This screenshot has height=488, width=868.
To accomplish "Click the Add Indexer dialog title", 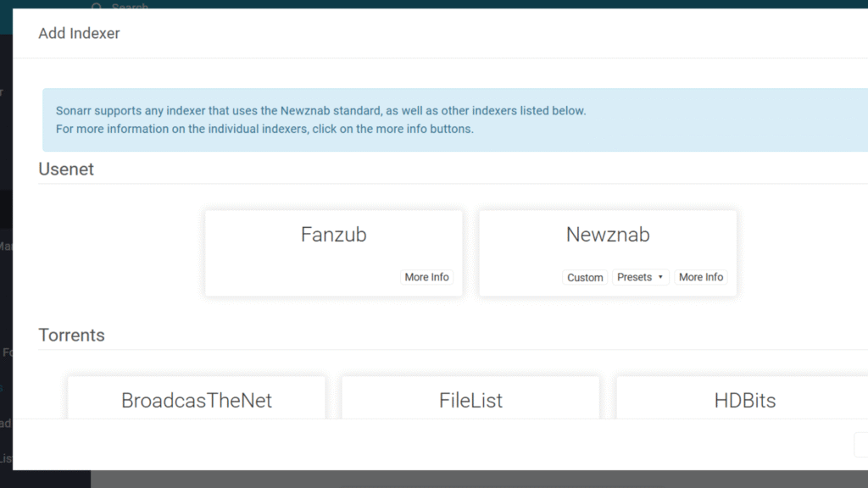I will click(80, 34).
